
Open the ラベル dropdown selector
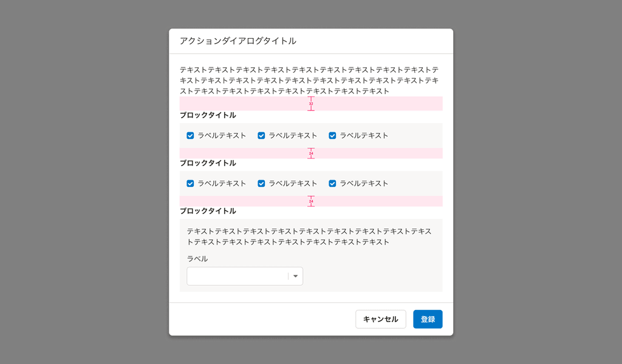[x=245, y=276]
